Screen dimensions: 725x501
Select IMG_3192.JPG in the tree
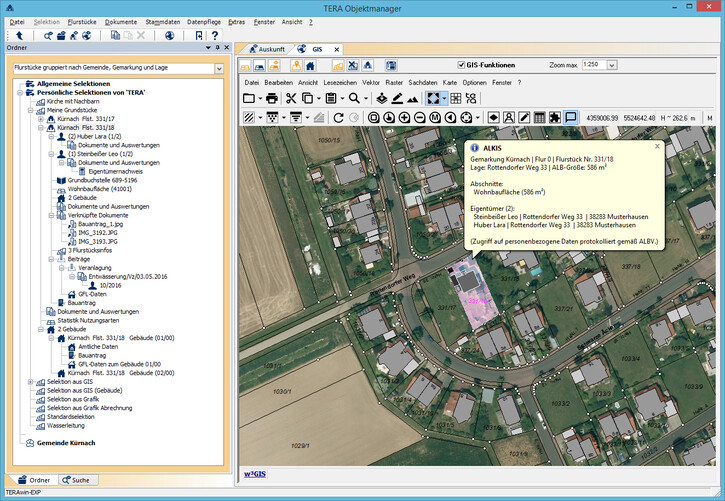(x=97, y=233)
